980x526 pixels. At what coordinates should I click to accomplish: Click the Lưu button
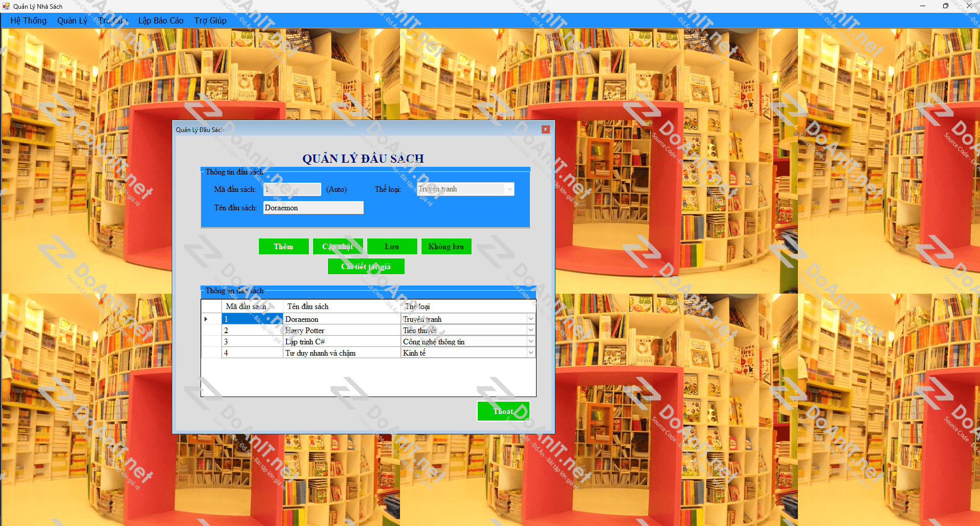392,247
